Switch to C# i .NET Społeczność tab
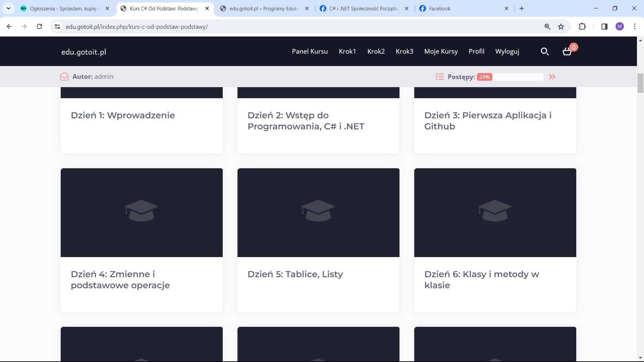The height and width of the screenshot is (362, 644). pyautogui.click(x=364, y=8)
